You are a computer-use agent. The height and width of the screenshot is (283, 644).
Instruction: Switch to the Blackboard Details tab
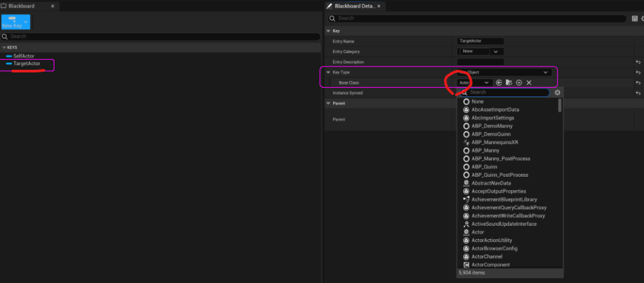(x=354, y=6)
